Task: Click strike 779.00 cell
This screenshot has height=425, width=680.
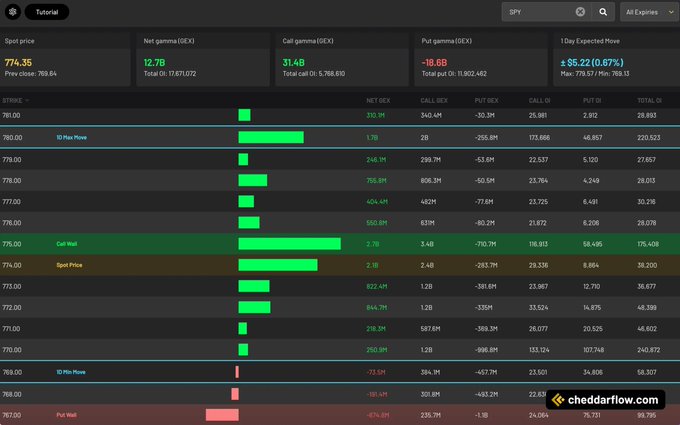Action: coord(11,160)
